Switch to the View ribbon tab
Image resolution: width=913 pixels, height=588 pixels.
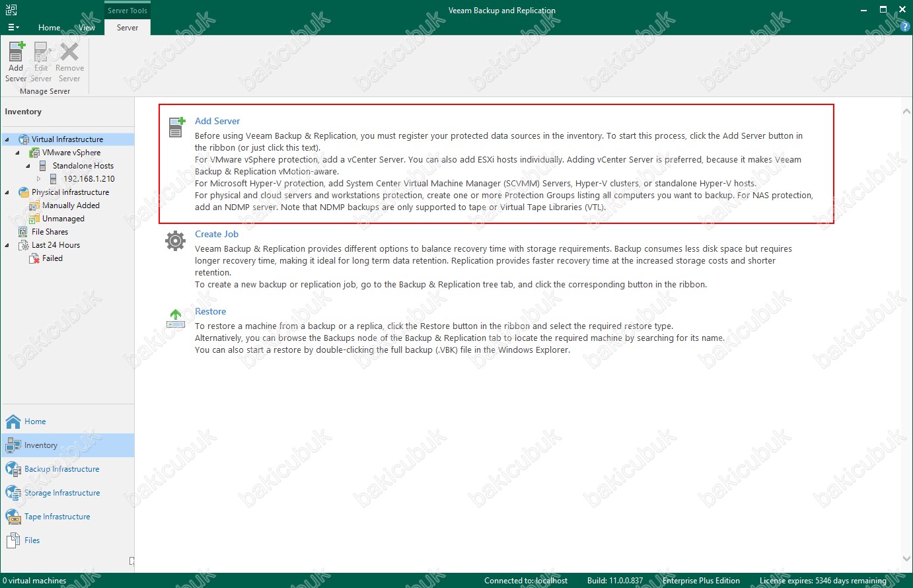click(87, 27)
